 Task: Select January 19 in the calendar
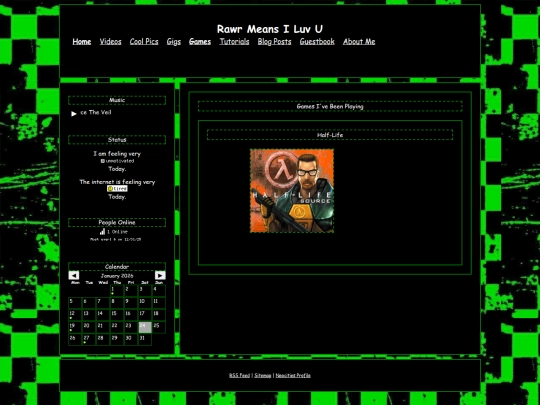[x=75, y=327]
